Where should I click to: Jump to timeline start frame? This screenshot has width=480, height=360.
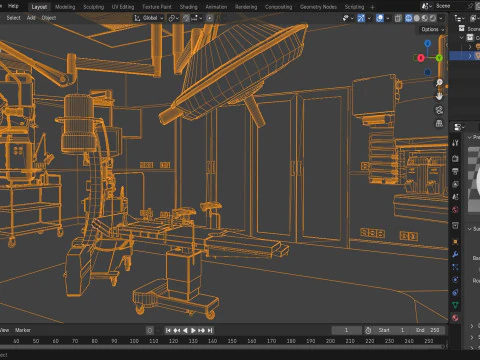(x=168, y=330)
